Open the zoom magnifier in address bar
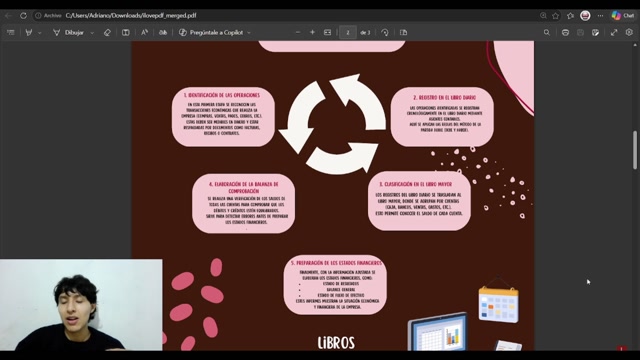 point(543,16)
